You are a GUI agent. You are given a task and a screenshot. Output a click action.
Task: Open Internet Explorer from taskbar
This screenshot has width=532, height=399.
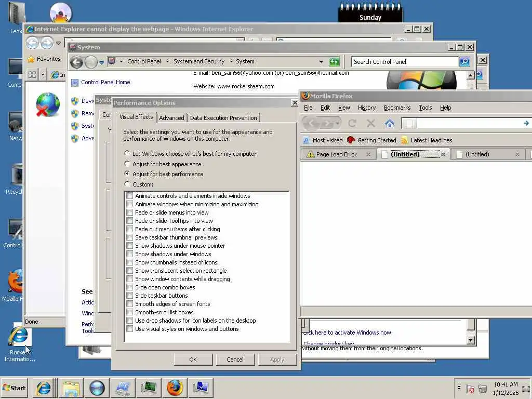click(44, 388)
